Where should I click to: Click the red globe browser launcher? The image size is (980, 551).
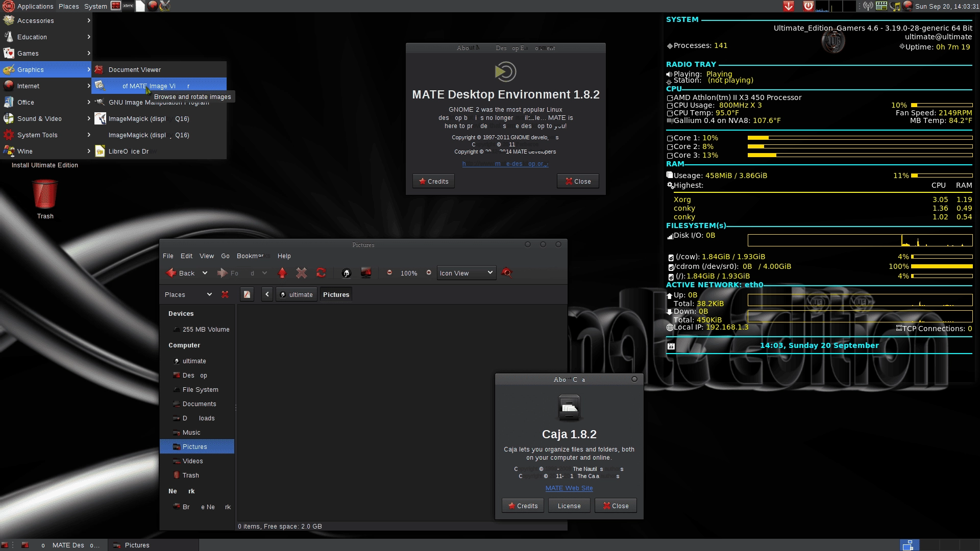pyautogui.click(x=153, y=6)
